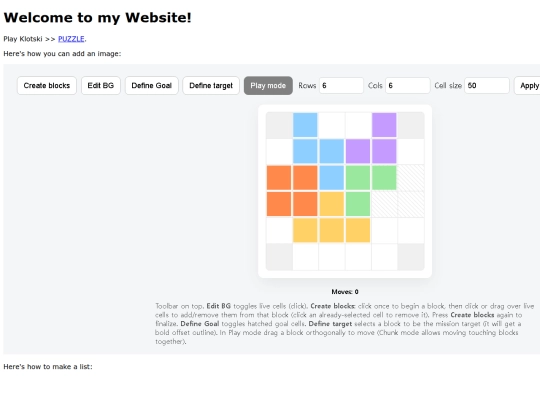540x405 pixels.
Task: Pick the top-row purple block cell
Action: (384, 125)
